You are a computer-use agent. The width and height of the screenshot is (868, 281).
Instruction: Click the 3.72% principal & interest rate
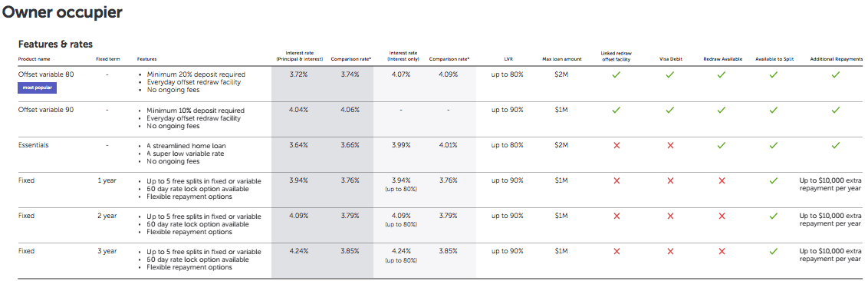click(x=299, y=74)
